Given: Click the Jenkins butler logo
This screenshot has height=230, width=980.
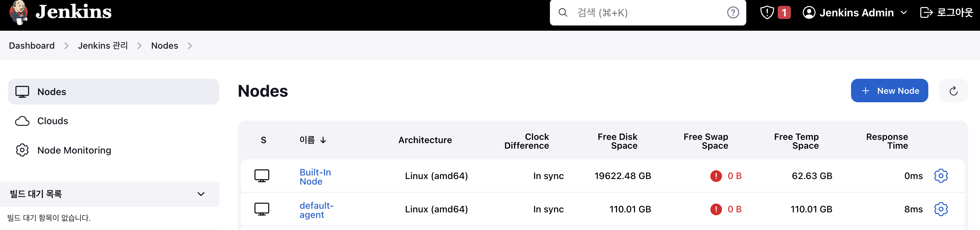Looking at the screenshot, I should pos(19,12).
